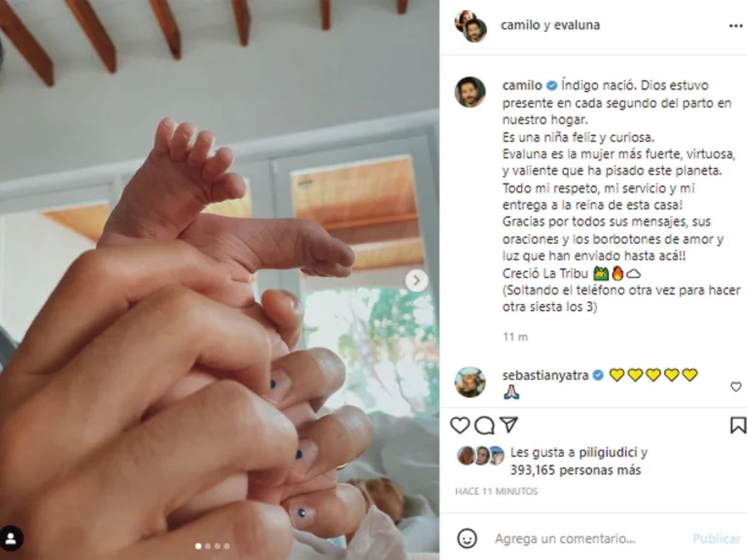Open comments with the speech bubble icon
The height and width of the screenshot is (560, 747).
(x=484, y=426)
